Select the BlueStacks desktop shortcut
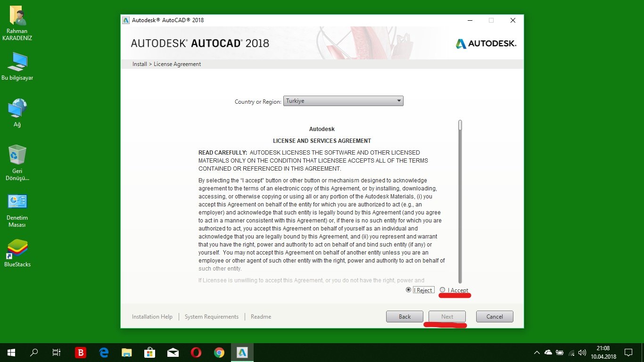Viewport: 644px width, 362px height. pyautogui.click(x=17, y=253)
